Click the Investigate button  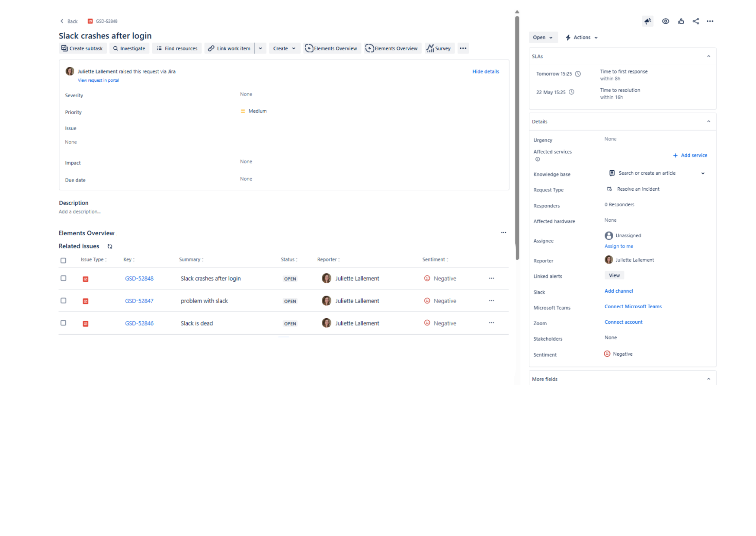pos(129,48)
